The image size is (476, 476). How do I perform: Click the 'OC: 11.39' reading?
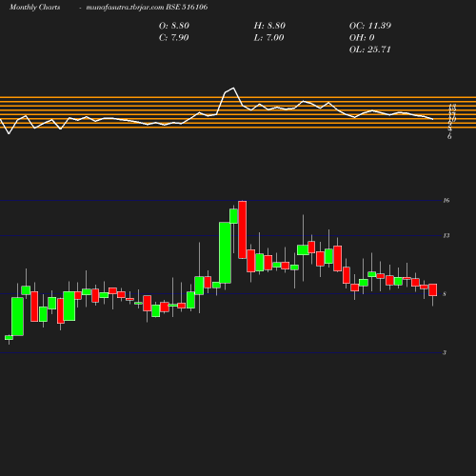[370, 26]
